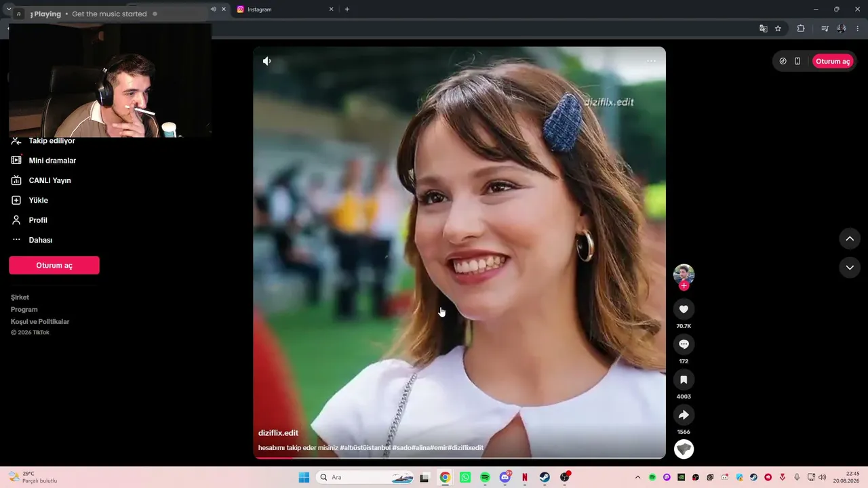Open Discord on the taskbar
Image resolution: width=868 pixels, height=488 pixels.
505,477
